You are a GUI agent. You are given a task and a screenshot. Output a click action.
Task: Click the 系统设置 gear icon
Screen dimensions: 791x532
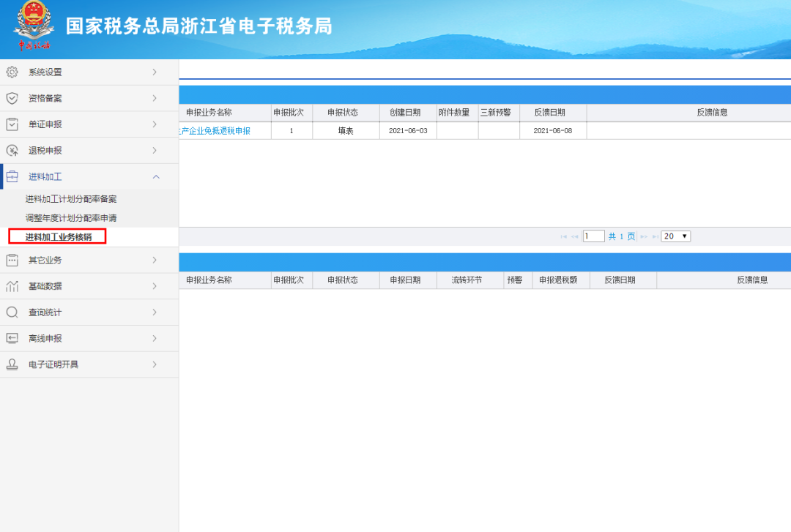pos(12,72)
